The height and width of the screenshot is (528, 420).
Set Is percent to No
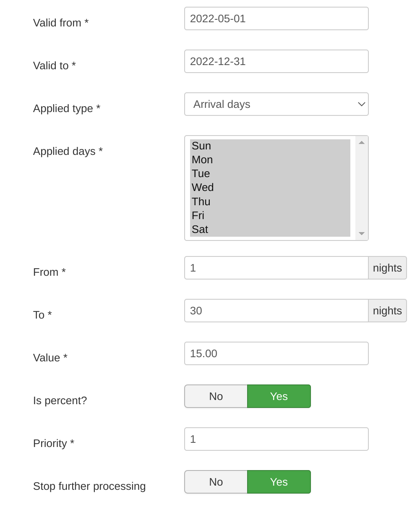click(216, 396)
